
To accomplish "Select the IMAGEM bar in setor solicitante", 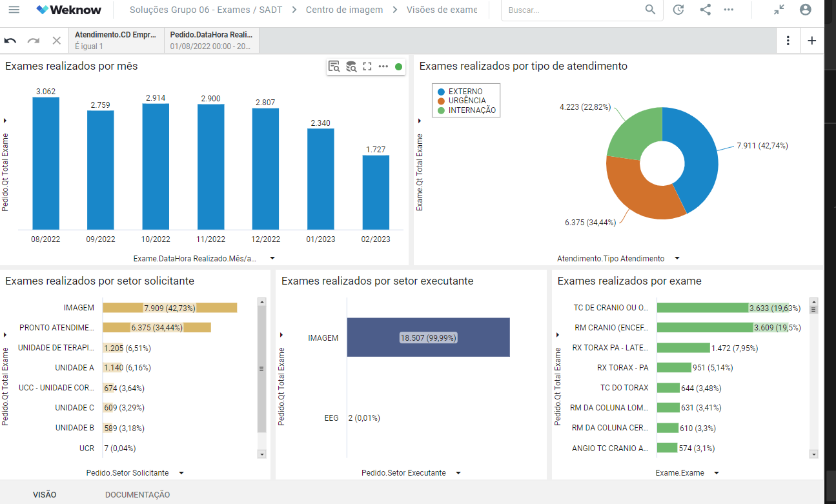I will (x=170, y=308).
